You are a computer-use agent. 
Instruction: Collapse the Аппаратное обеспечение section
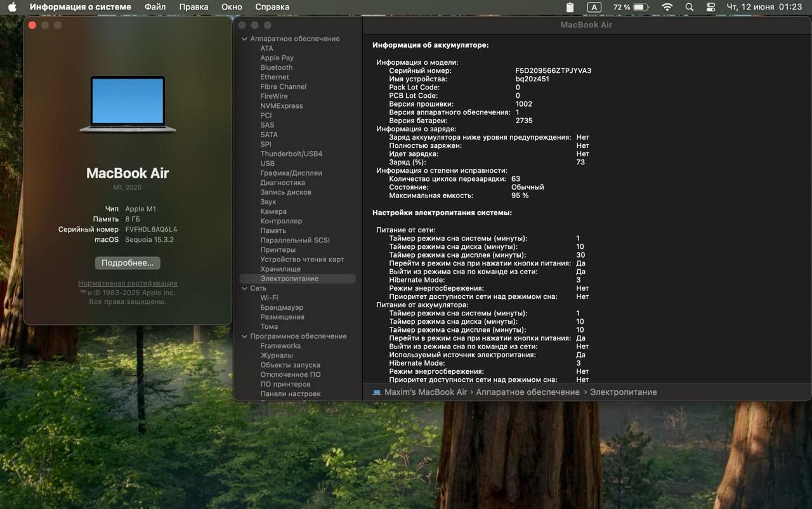click(x=244, y=39)
